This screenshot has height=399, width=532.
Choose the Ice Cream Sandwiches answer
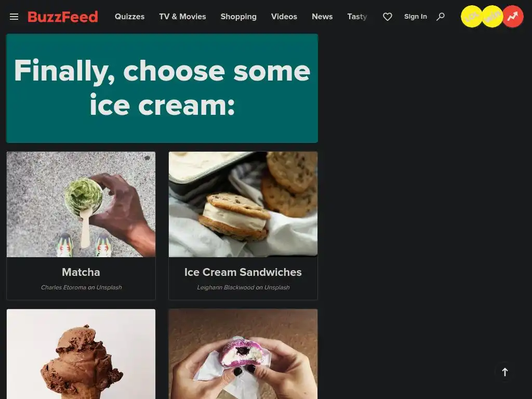[x=243, y=225]
